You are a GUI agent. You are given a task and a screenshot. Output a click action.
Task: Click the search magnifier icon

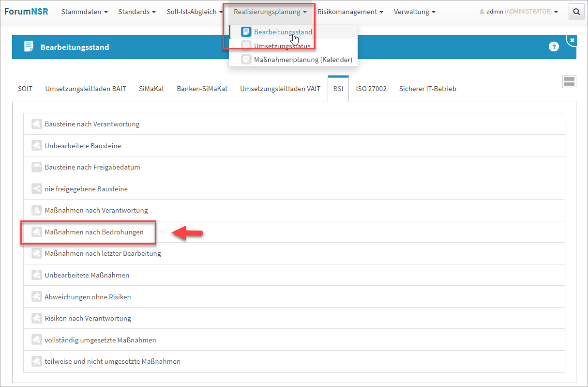click(576, 12)
